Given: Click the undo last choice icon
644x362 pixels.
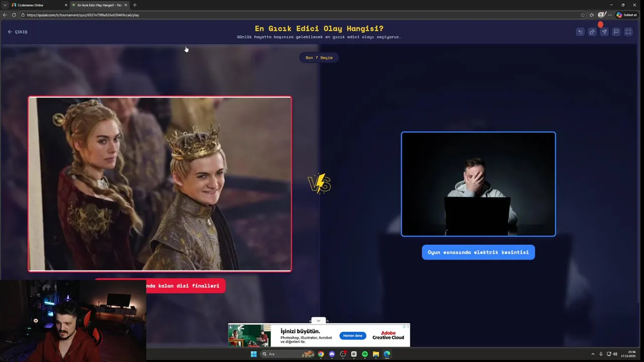Looking at the screenshot, I should 580,32.
